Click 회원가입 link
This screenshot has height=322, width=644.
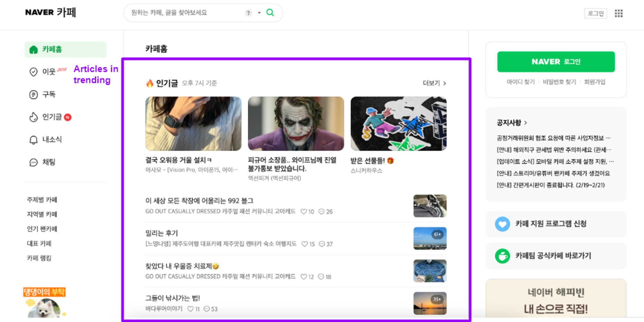point(594,82)
